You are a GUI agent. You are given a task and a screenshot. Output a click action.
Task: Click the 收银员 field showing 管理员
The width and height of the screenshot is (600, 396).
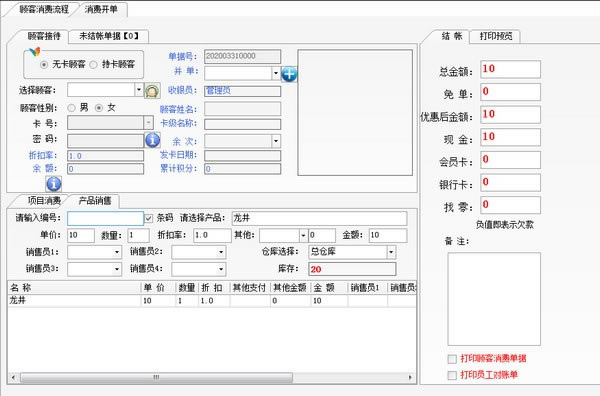click(242, 91)
